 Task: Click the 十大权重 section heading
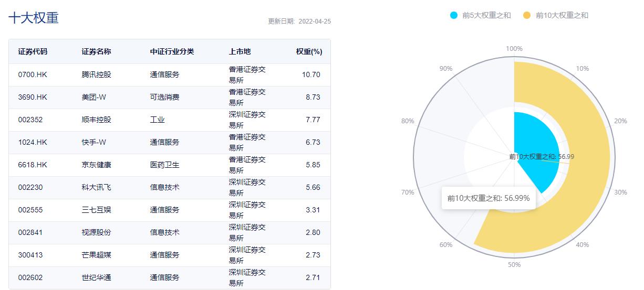(x=34, y=17)
